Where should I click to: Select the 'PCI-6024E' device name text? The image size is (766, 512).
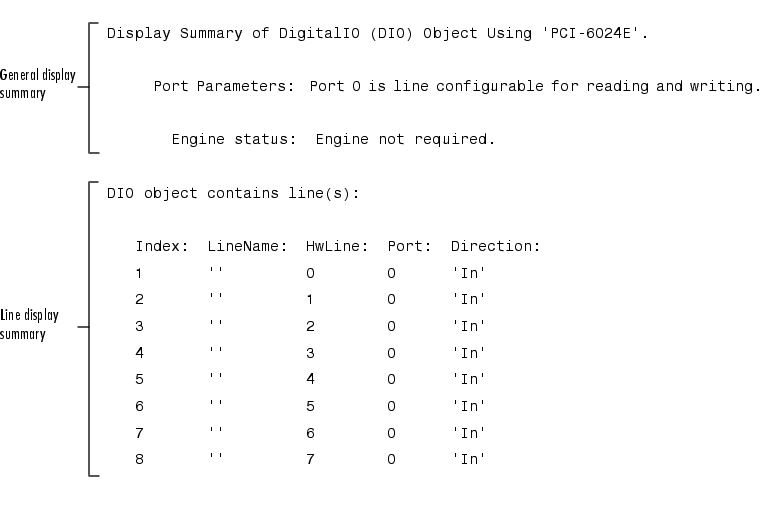click(x=591, y=33)
